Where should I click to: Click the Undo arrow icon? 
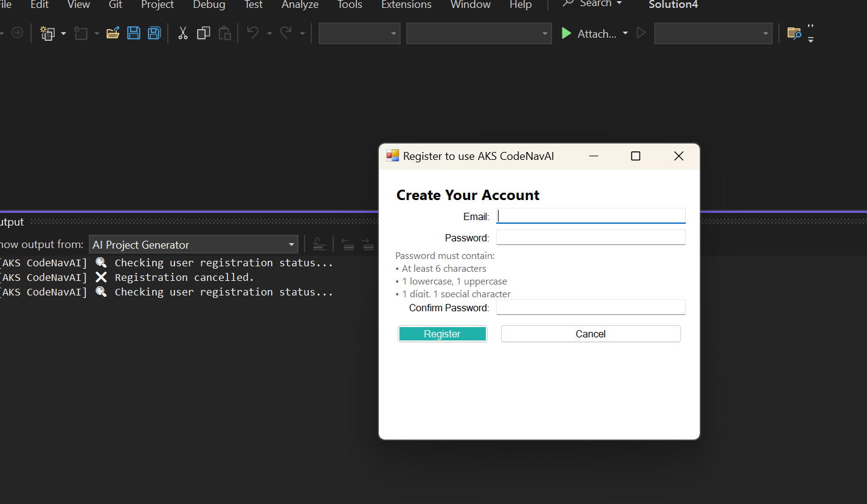point(253,33)
